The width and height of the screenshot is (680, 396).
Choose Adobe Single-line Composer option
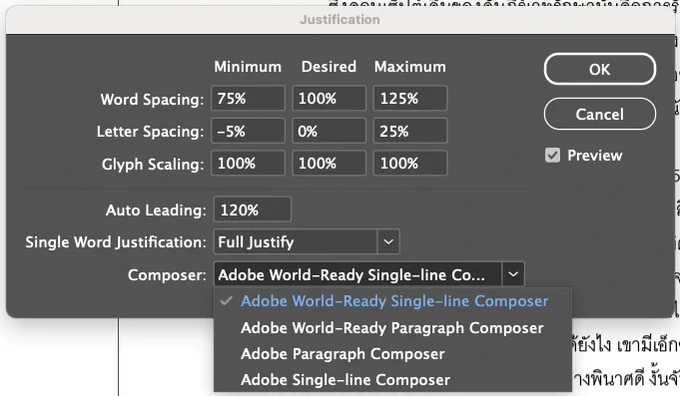click(x=393, y=380)
